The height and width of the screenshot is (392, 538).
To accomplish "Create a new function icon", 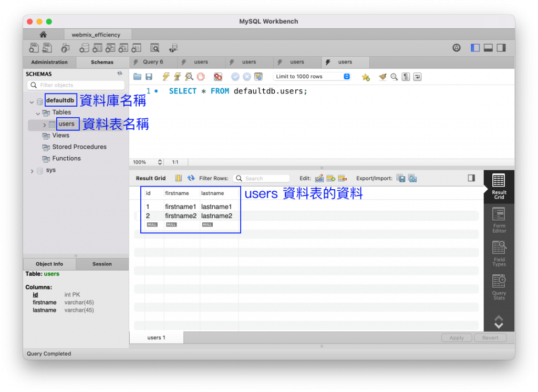I will coord(136,48).
